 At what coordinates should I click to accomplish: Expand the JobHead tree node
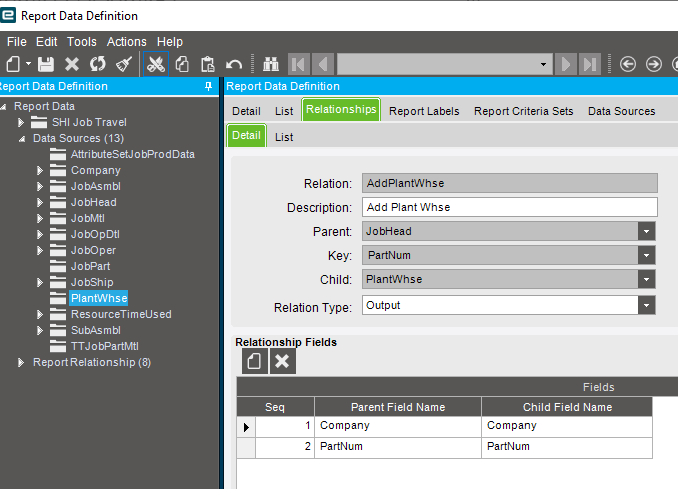click(40, 202)
